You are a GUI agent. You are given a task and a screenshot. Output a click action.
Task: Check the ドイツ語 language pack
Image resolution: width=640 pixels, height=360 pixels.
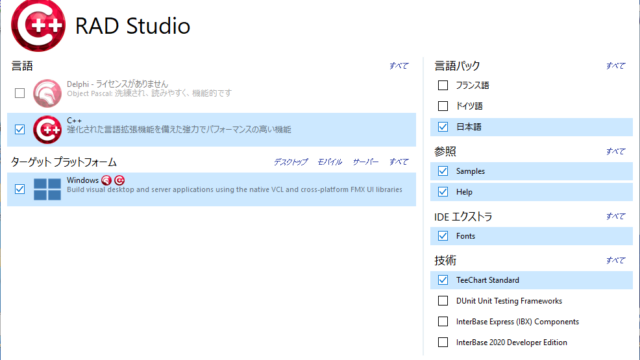point(443,106)
